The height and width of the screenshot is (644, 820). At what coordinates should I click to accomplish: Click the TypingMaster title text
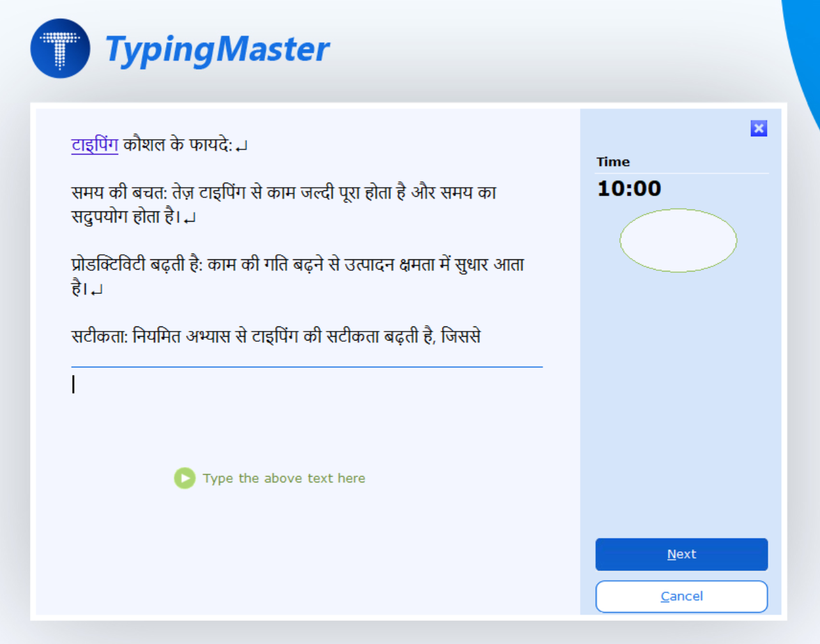(x=217, y=49)
